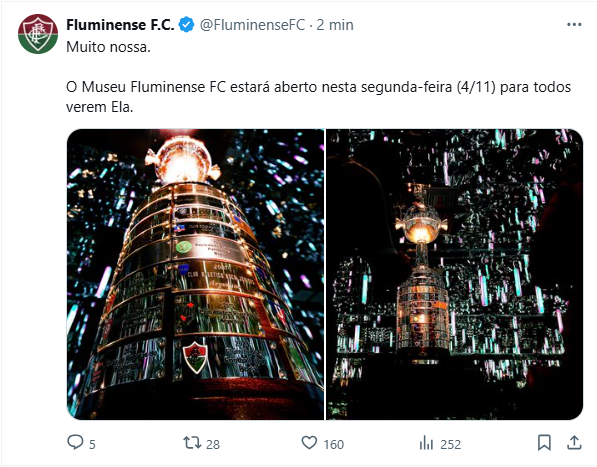Share the post via upload arrow icon
The width and height of the screenshot is (597, 467).
574,443
